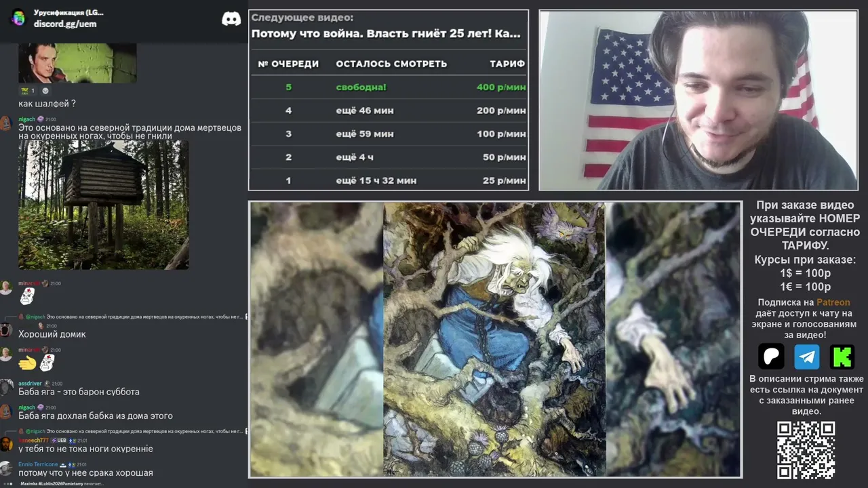Click the webcam feed with the American flag
868x488 pixels.
point(698,100)
